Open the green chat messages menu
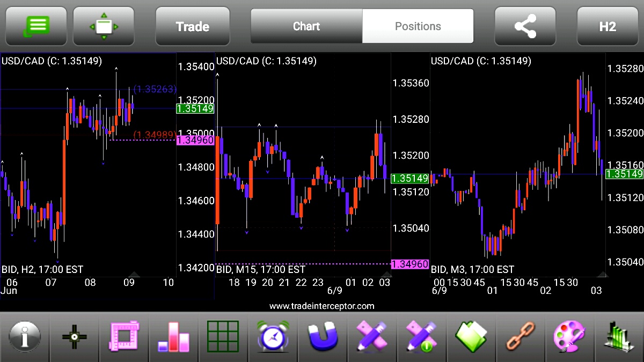 coord(36,26)
